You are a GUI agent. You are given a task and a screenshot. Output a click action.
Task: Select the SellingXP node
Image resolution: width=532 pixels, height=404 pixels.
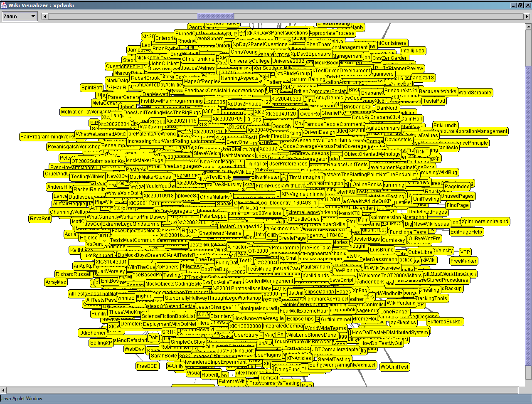pos(101,343)
